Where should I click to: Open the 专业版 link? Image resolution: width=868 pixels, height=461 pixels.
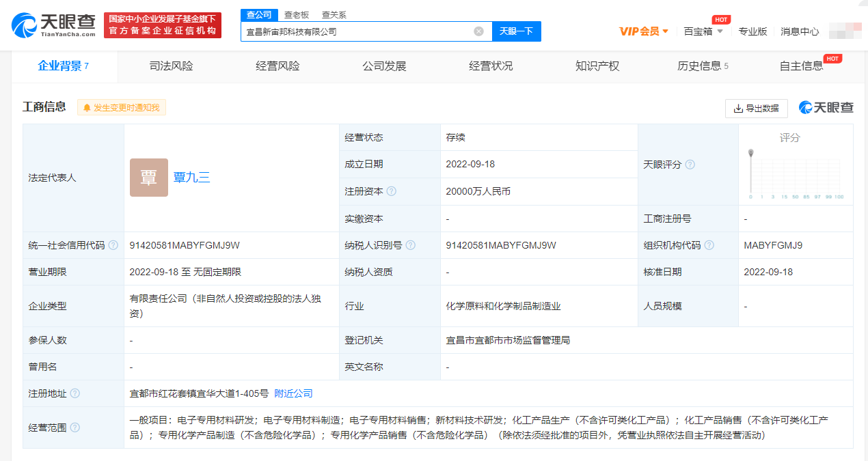(x=752, y=31)
